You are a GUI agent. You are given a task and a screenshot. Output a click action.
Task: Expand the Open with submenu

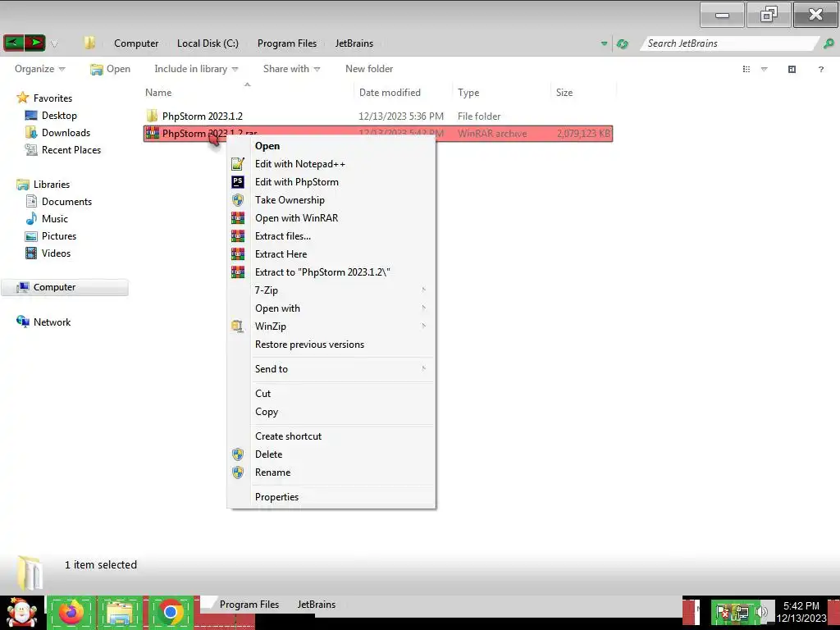(331, 308)
